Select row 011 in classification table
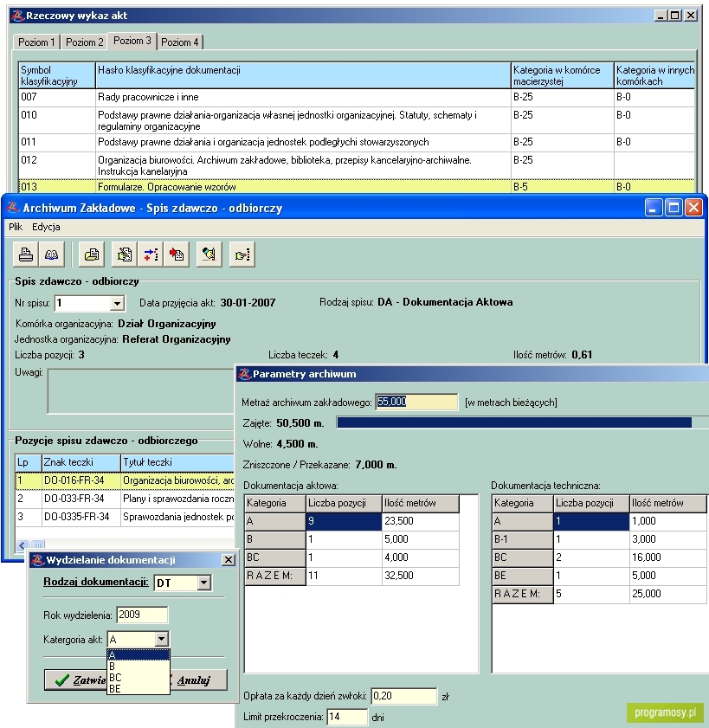The image size is (709, 728). point(357,142)
